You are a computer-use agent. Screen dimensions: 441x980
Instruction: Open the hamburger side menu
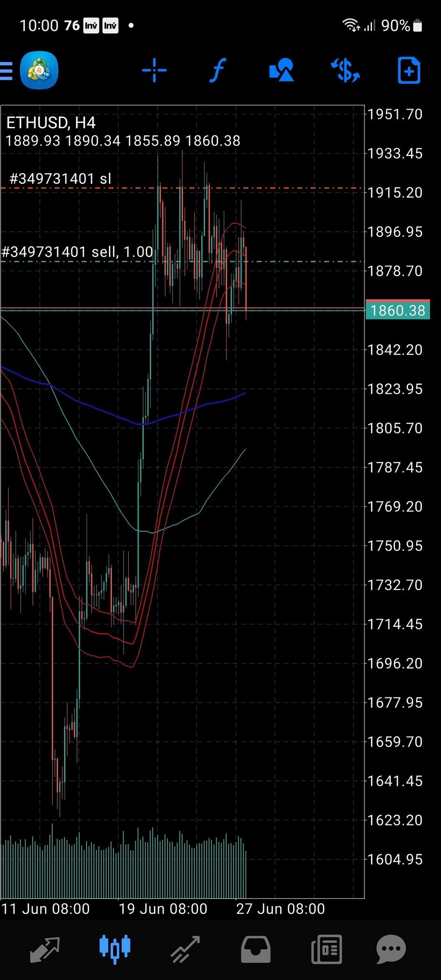pyautogui.click(x=6, y=71)
